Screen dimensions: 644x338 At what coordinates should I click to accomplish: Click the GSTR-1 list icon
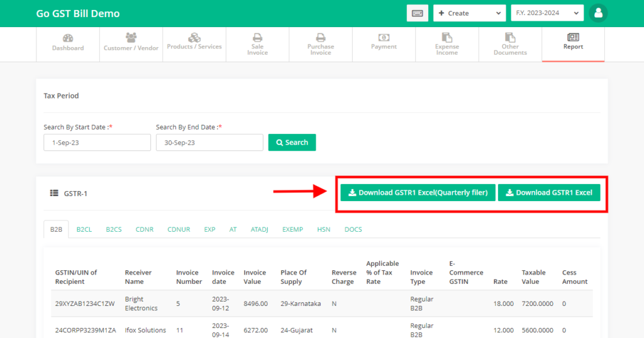coord(54,193)
